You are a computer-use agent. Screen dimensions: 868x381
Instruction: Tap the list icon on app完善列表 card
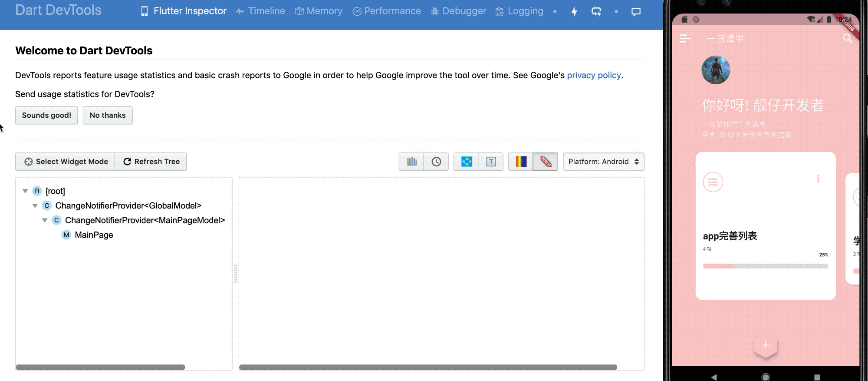(x=713, y=182)
